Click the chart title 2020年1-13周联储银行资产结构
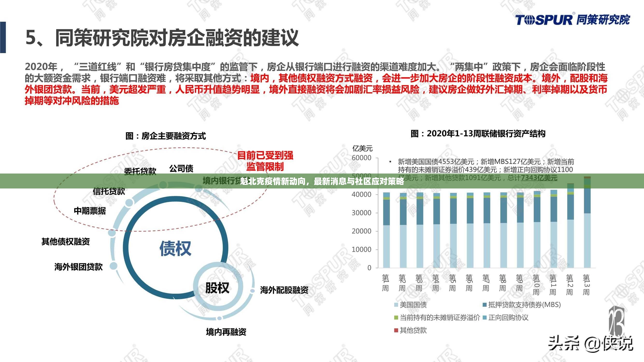Screen dimensions: 644x362 (x=478, y=133)
